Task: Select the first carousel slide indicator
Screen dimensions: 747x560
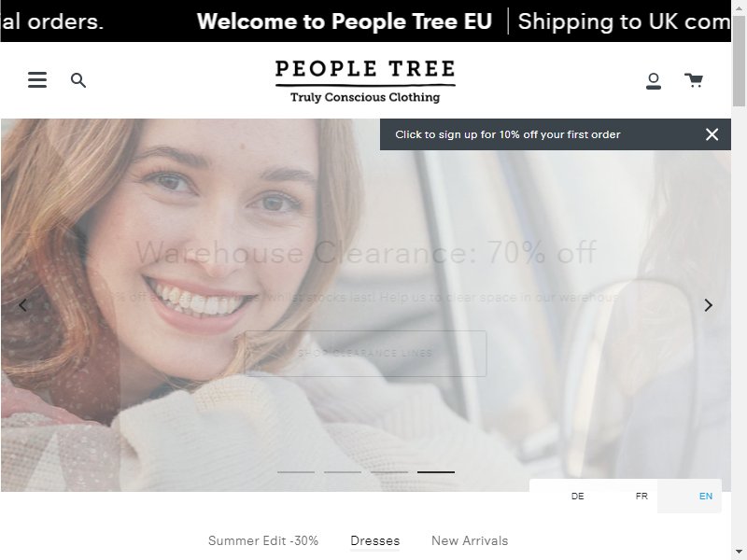Action: [296, 472]
